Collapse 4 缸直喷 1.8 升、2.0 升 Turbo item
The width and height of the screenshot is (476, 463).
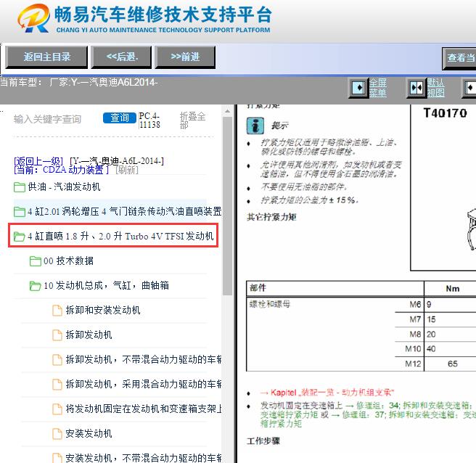(120, 236)
